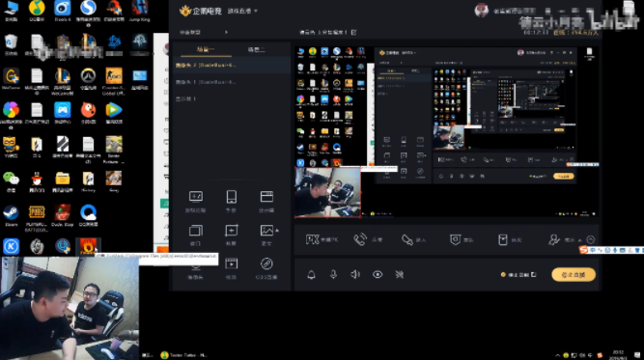Open Steam desktop shortcut
This screenshot has height=360, width=644.
click(x=11, y=215)
